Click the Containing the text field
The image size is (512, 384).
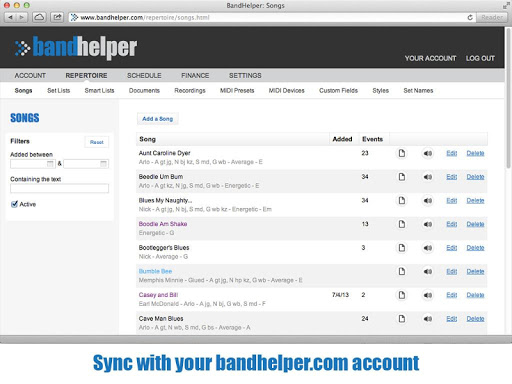(x=59, y=188)
